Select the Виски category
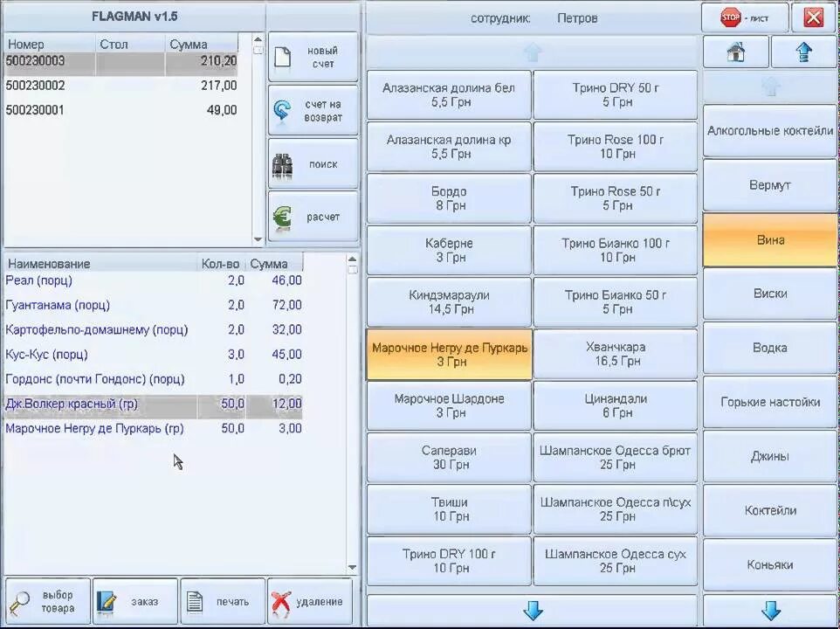840x629 pixels. 770,294
